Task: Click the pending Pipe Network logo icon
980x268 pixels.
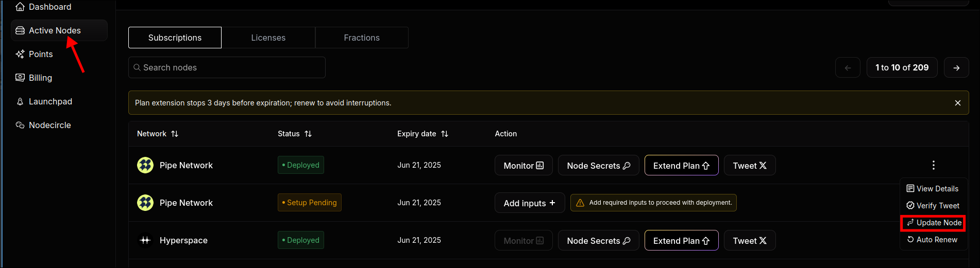Action: tap(145, 203)
